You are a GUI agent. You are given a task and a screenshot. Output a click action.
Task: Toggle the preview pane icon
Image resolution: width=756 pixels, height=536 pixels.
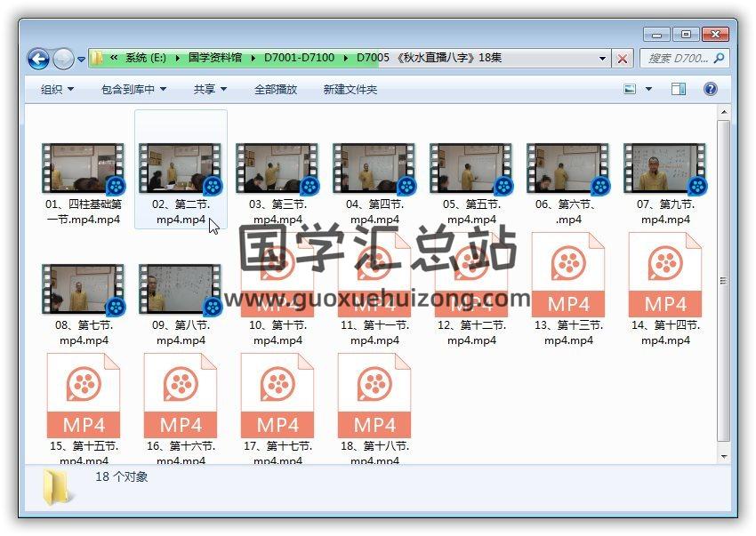(x=679, y=89)
